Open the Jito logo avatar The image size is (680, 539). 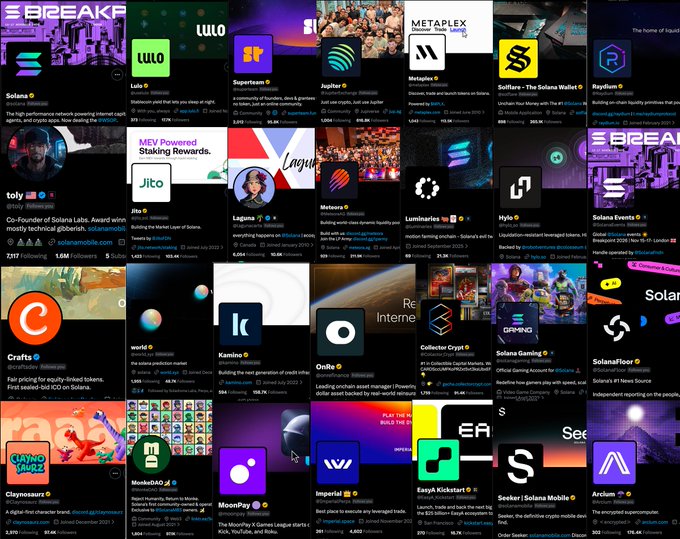point(151,183)
